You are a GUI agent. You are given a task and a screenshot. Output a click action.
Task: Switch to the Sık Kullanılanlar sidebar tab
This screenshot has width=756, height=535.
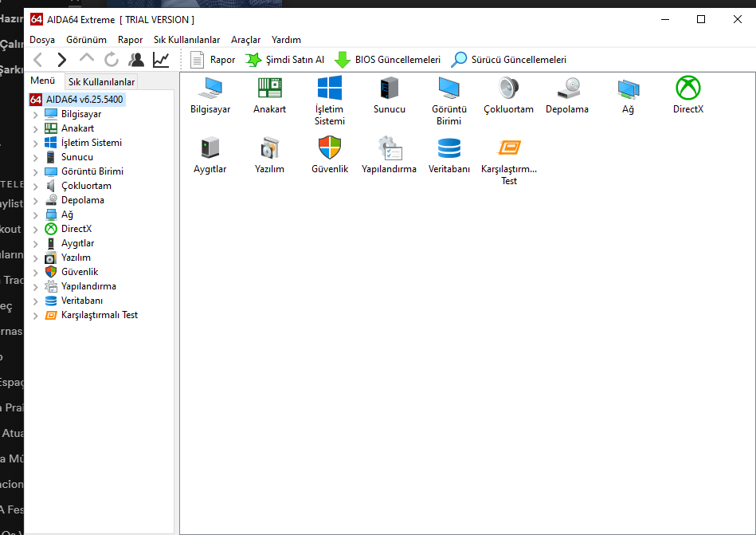coord(101,82)
